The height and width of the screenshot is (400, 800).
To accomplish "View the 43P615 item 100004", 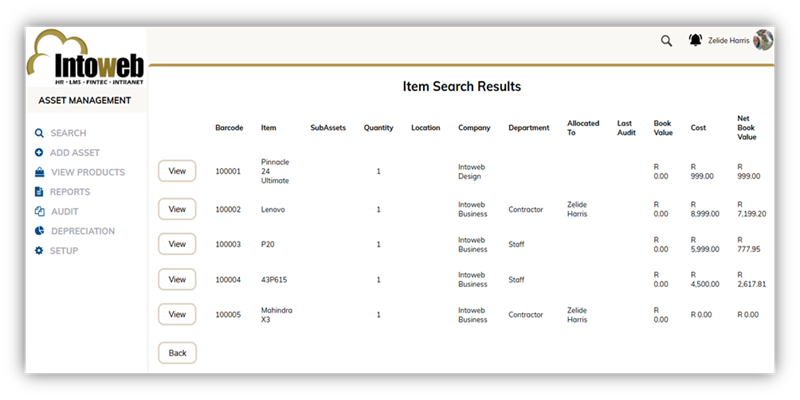I will pos(177,279).
